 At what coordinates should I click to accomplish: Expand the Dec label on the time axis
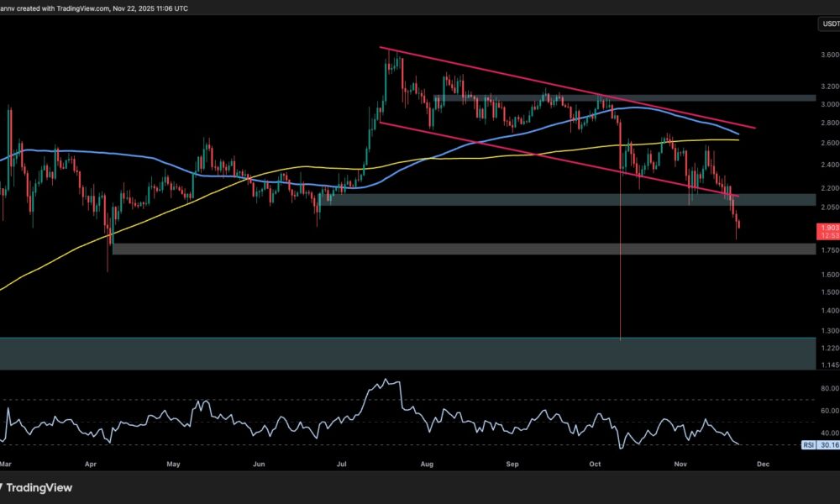point(762,464)
